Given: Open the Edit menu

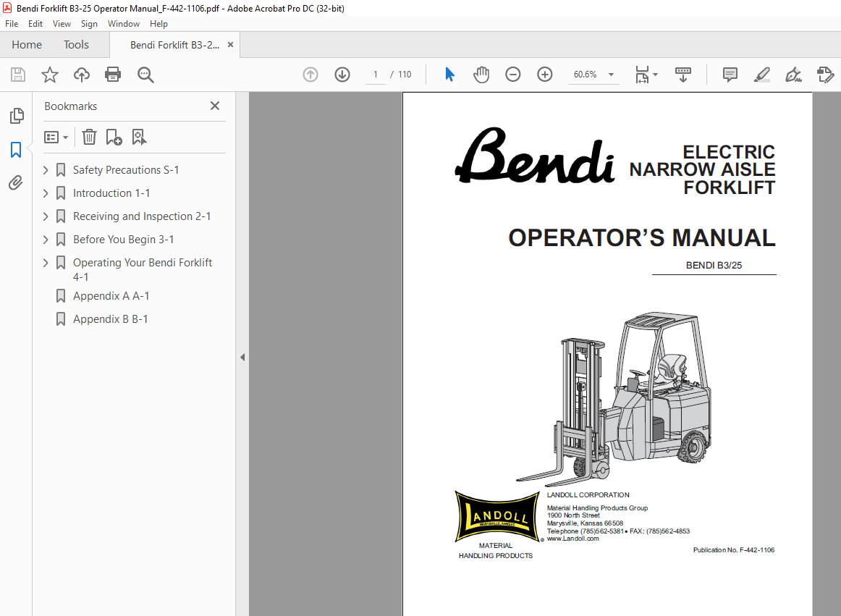Looking at the screenshot, I should click(35, 24).
